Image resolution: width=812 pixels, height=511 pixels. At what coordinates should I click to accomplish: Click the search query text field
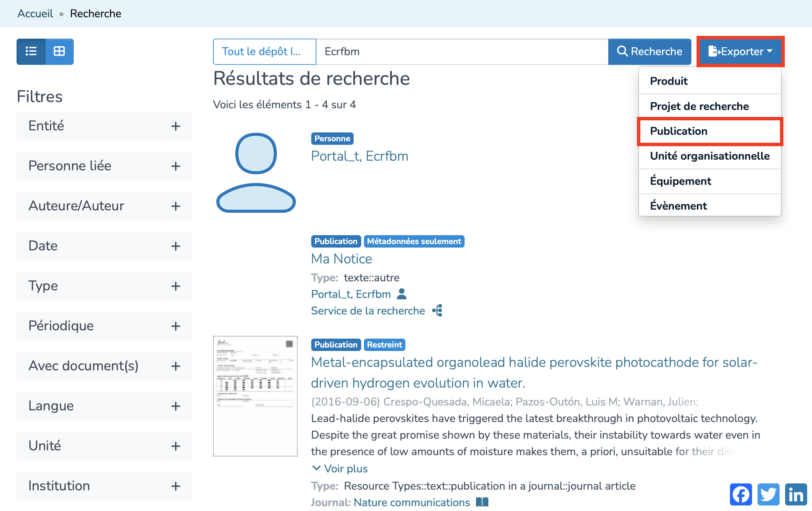click(x=462, y=51)
